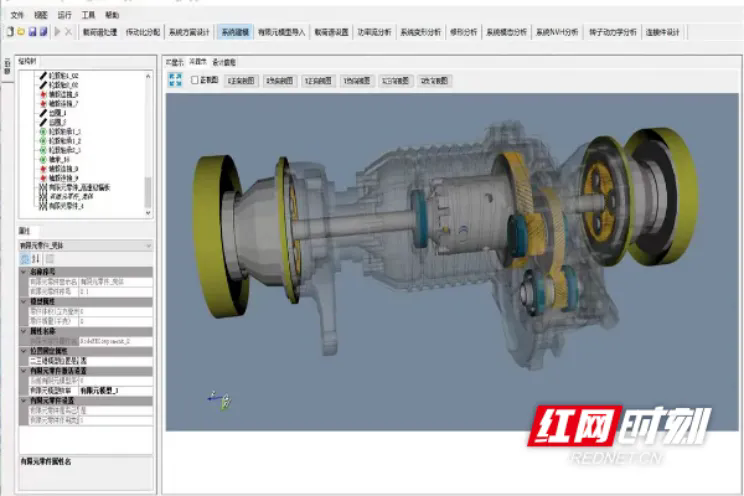Click the fit-to-view arrows icon in viewport

point(176,79)
